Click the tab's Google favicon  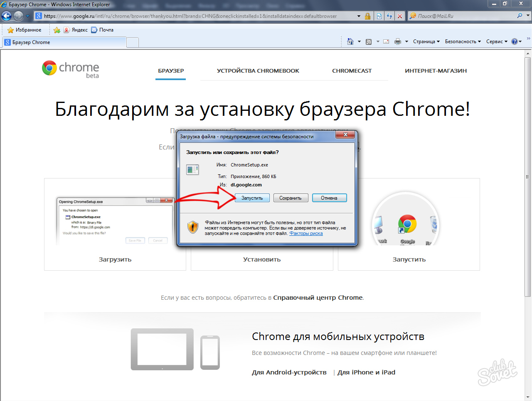point(7,42)
